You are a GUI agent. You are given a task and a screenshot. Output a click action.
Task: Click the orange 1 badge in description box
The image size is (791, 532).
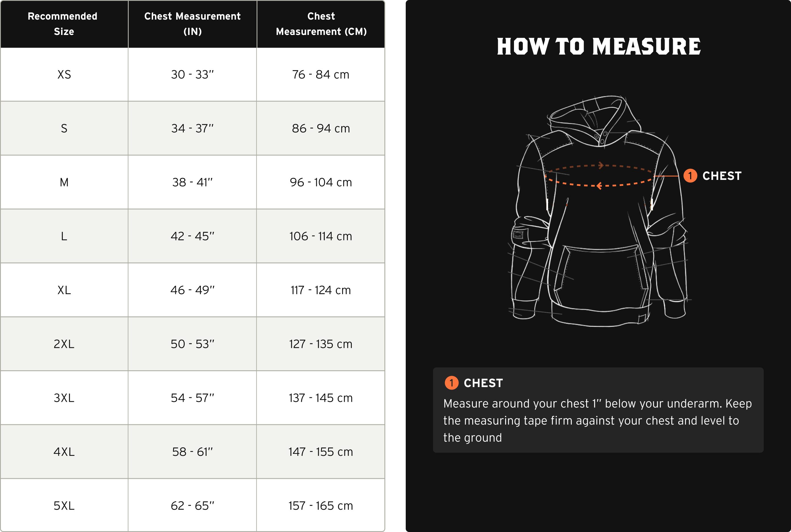click(451, 383)
